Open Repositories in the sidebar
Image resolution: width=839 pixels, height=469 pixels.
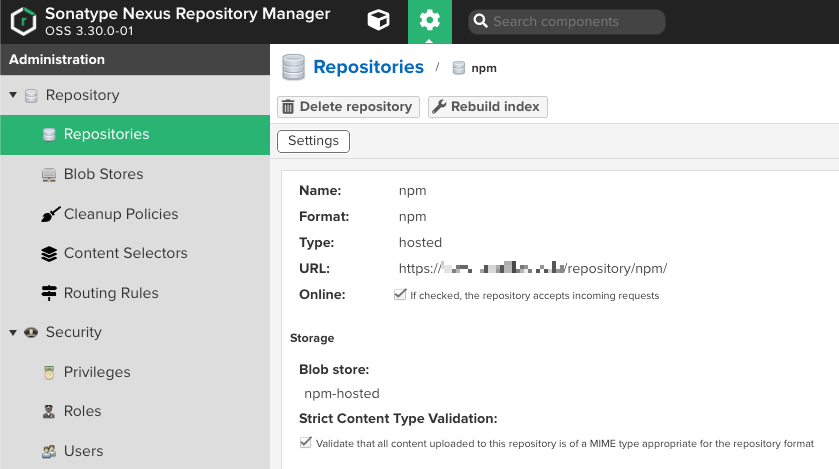pos(135,135)
